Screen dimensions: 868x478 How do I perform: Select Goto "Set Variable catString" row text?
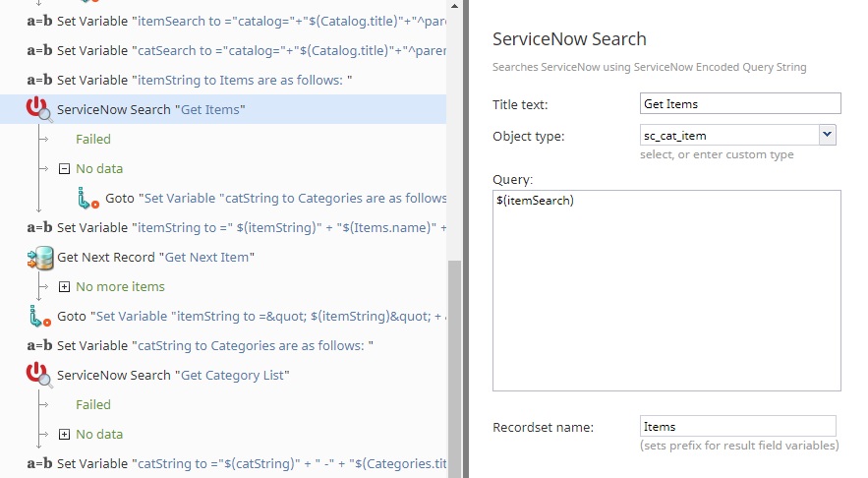[x=275, y=199]
